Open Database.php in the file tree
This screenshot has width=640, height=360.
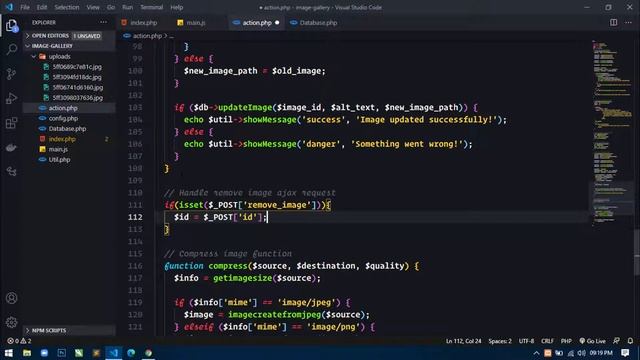[x=67, y=129]
